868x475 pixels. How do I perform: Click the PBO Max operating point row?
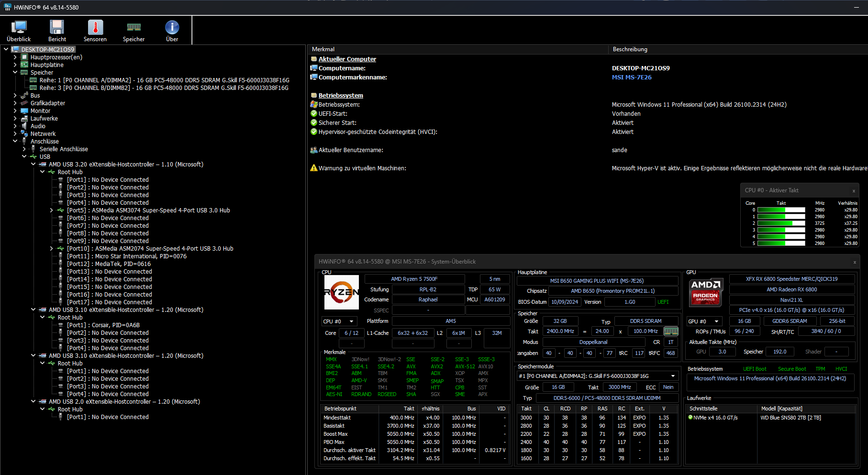414,442
